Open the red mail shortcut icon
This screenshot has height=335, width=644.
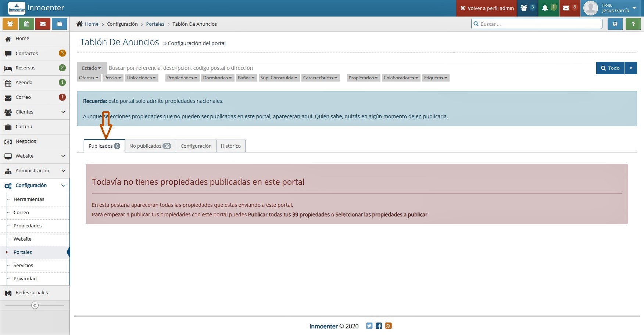[x=43, y=24]
